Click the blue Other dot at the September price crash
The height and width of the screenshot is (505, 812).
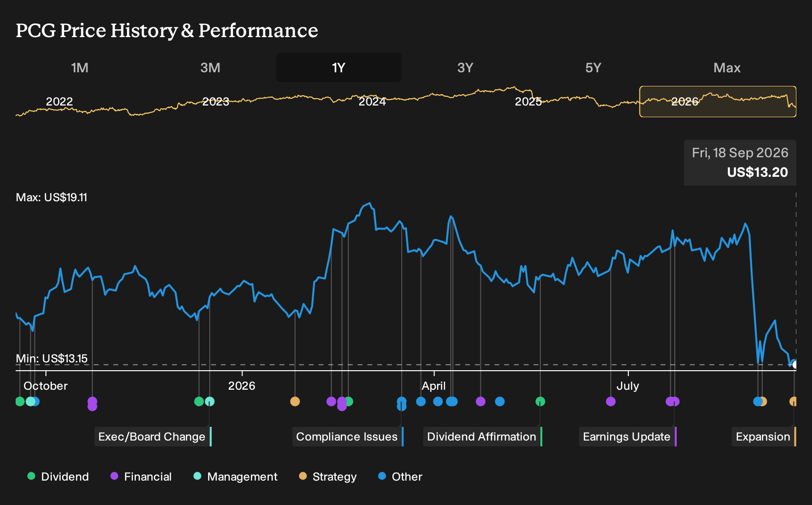point(758,401)
